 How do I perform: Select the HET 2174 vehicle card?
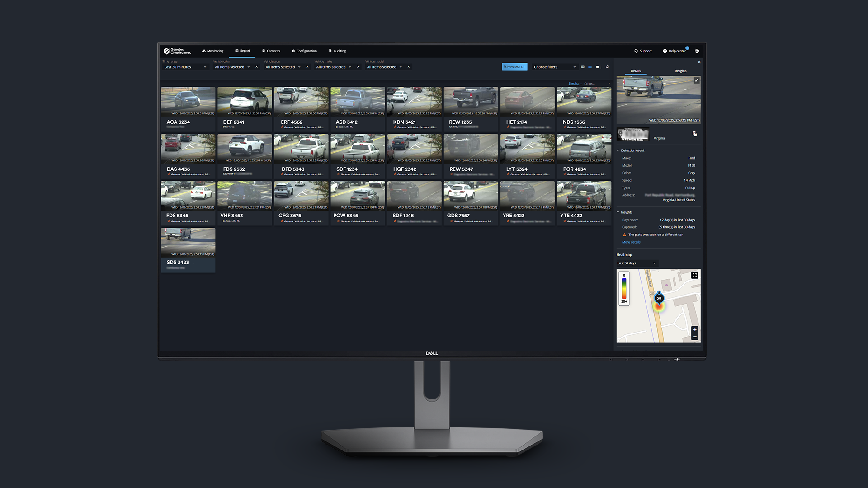(528, 109)
